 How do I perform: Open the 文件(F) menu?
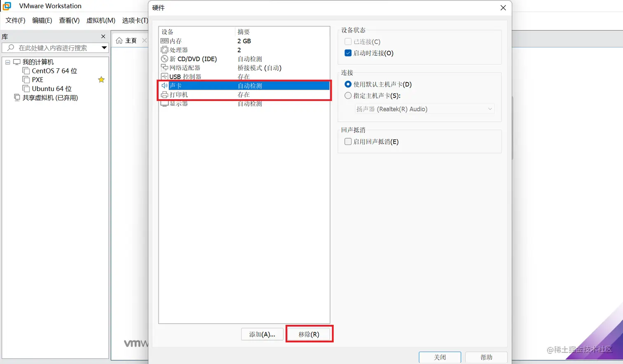coord(16,20)
